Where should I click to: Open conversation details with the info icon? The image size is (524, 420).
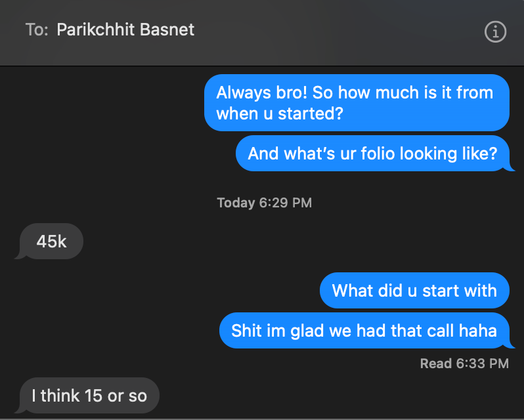[x=495, y=31]
